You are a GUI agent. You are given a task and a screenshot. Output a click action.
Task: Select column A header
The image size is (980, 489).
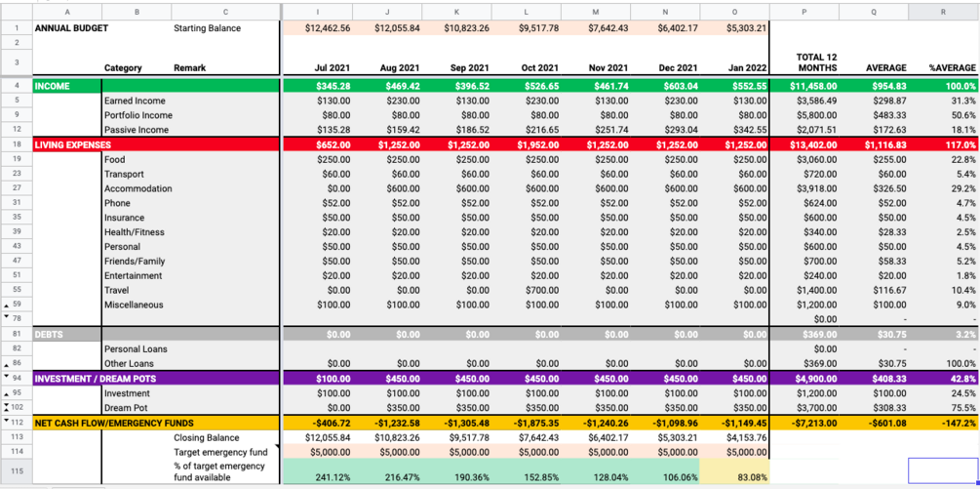[67, 12]
